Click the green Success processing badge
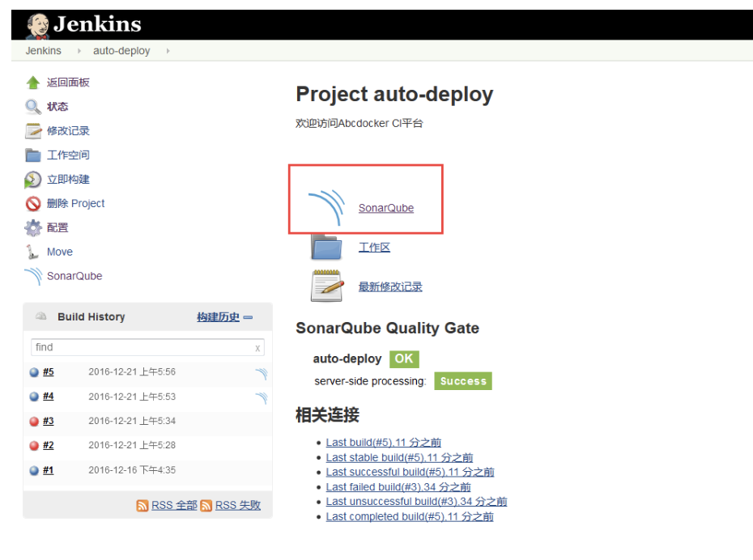Screen dimensions: 753x560 (463, 381)
